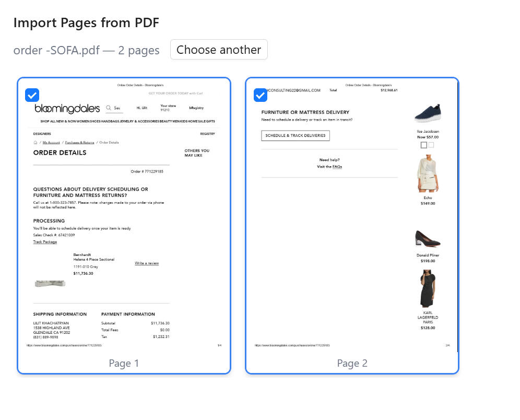The height and width of the screenshot is (420, 520).
Task: Select the second color swatch under Ilse Jacobsen
Action: (431, 145)
